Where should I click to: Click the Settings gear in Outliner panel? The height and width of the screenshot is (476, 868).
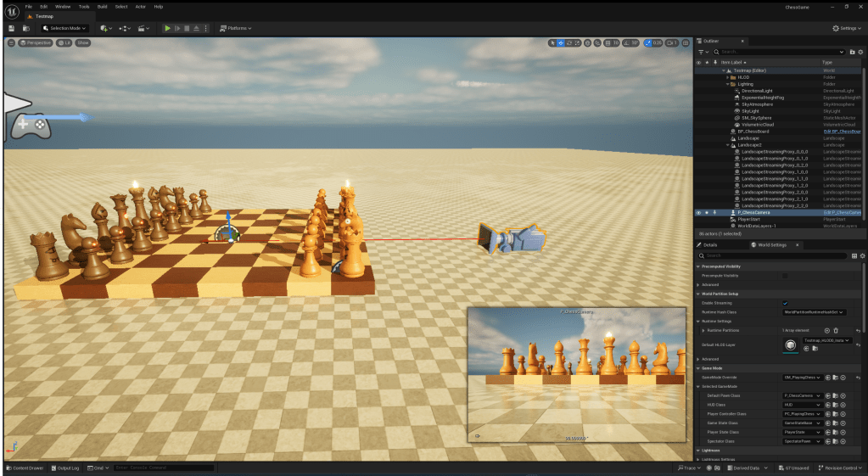860,52
